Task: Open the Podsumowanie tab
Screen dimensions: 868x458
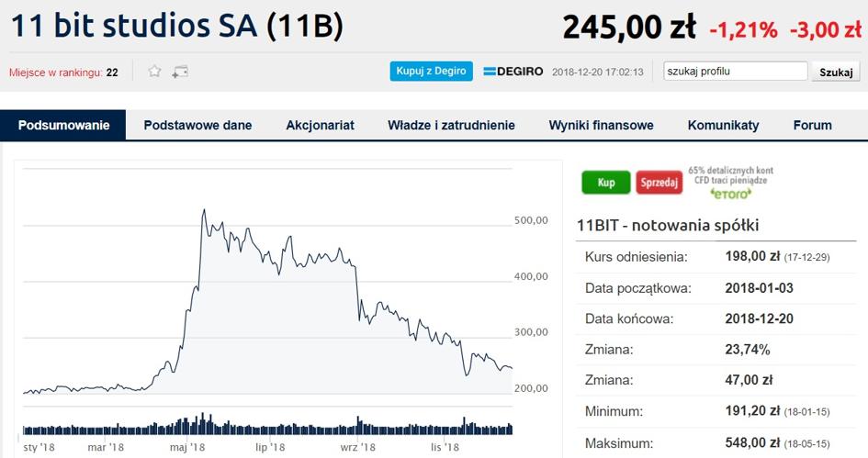Action: pyautogui.click(x=63, y=125)
